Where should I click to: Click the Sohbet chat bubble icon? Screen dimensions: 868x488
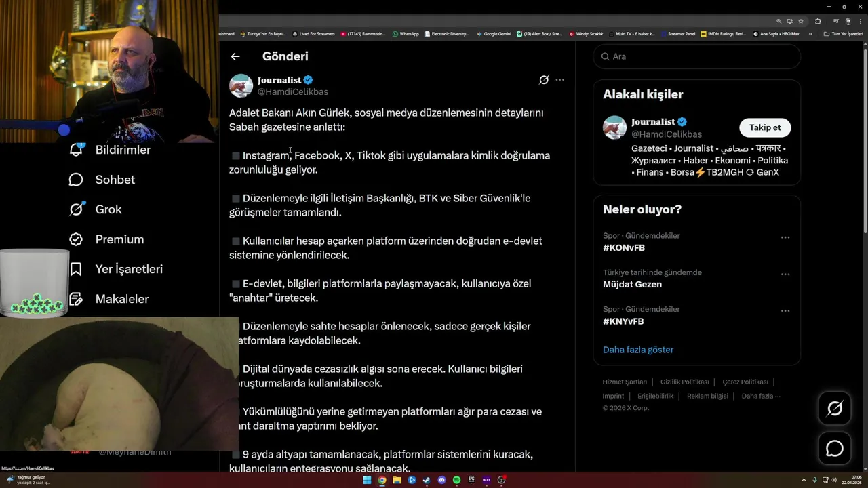coord(76,180)
